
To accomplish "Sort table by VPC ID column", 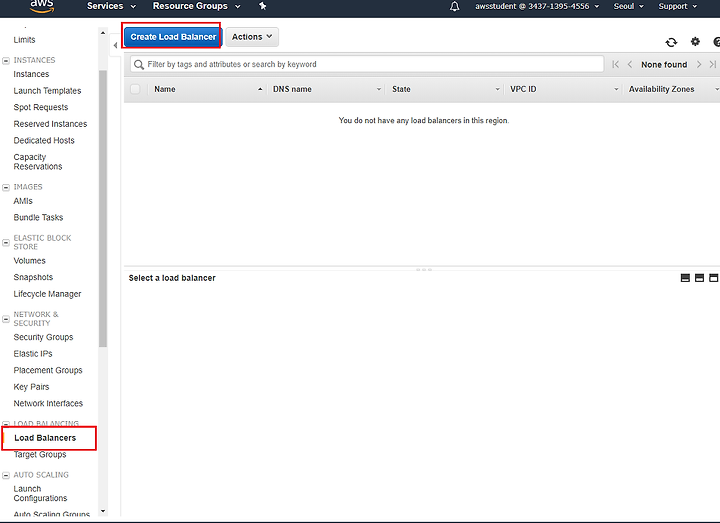I will (x=564, y=89).
